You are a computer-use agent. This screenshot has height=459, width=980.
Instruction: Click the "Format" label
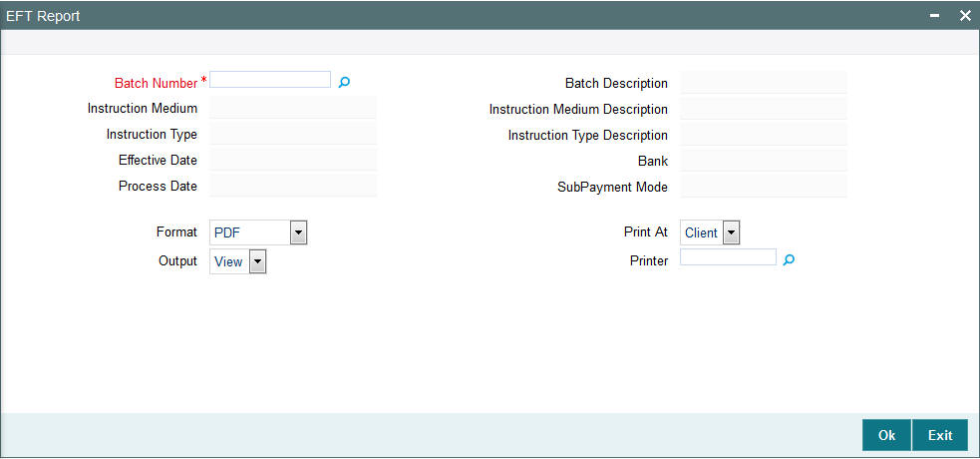point(176,232)
